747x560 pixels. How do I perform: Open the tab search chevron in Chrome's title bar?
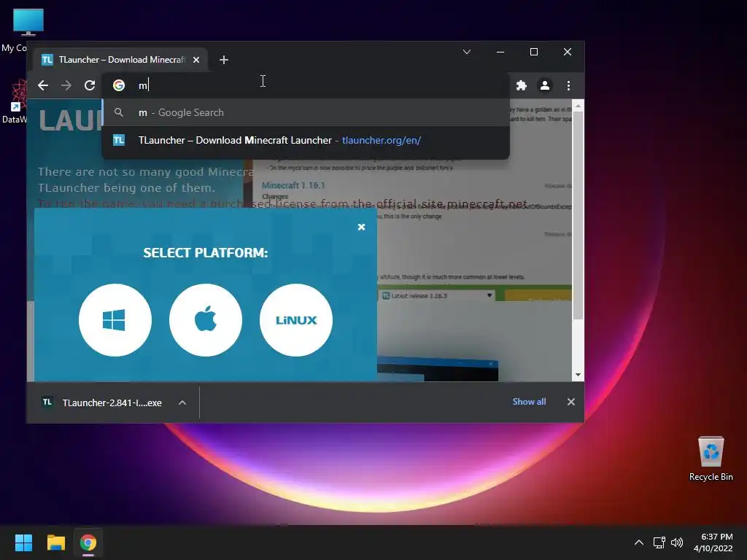467,52
